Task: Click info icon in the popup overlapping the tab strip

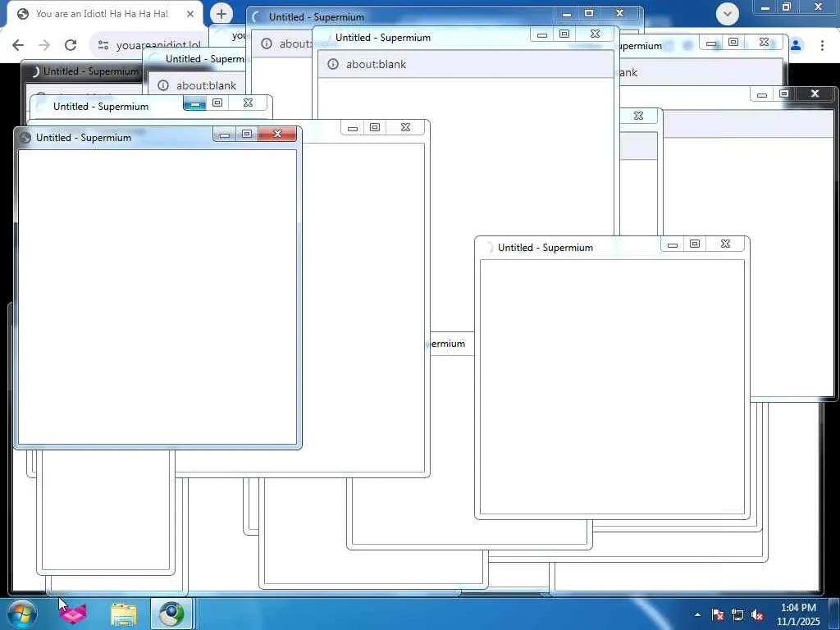Action: tap(267, 43)
